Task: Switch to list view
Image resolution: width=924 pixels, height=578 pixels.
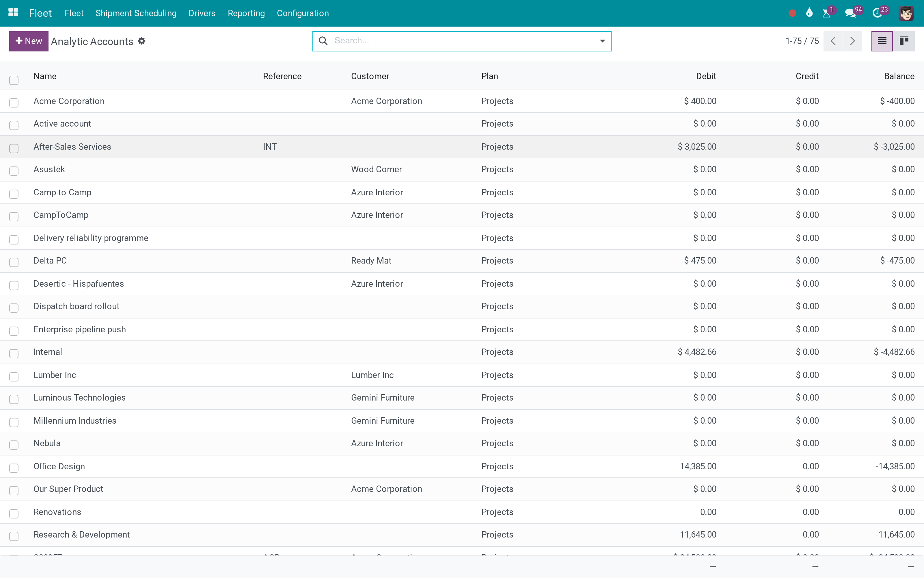Action: coord(882,41)
